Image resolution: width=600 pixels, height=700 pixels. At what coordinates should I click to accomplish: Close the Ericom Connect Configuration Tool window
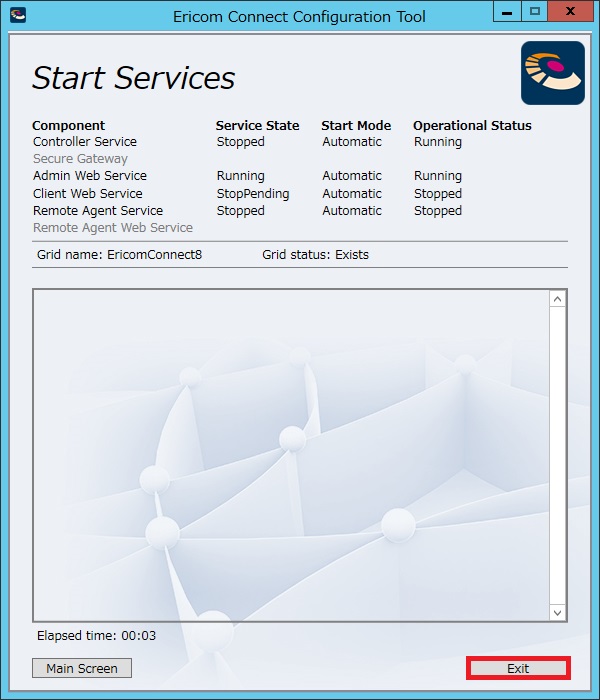[x=571, y=12]
